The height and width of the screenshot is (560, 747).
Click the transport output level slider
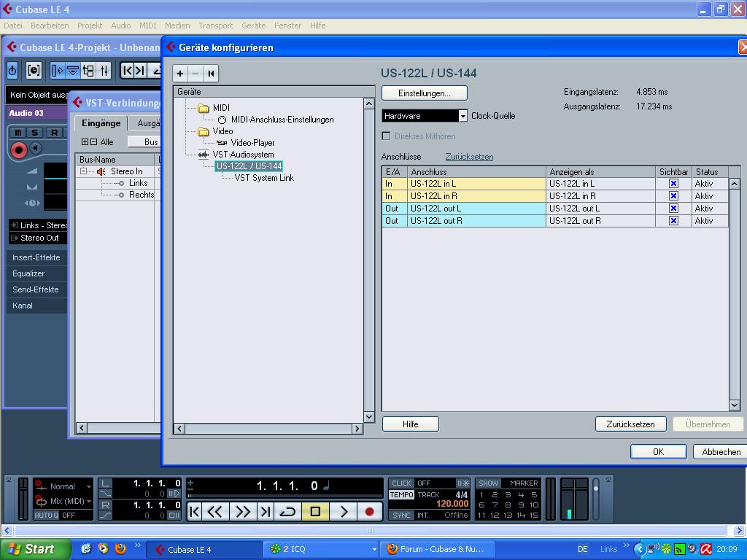point(595,499)
